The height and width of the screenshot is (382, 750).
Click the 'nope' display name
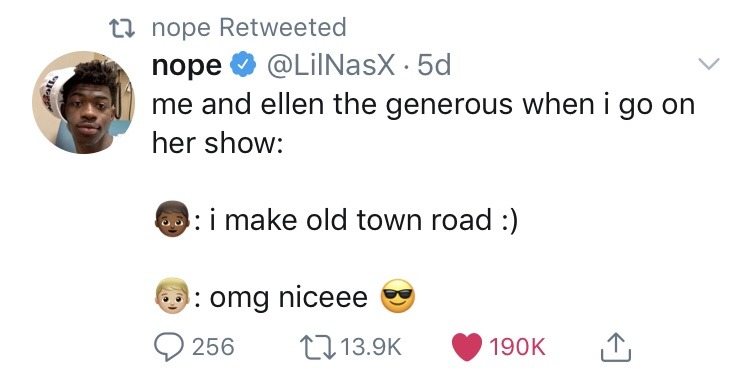click(x=187, y=66)
